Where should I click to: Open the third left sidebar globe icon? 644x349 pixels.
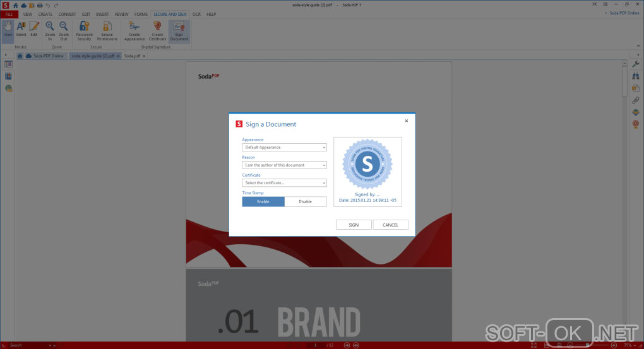(8, 88)
